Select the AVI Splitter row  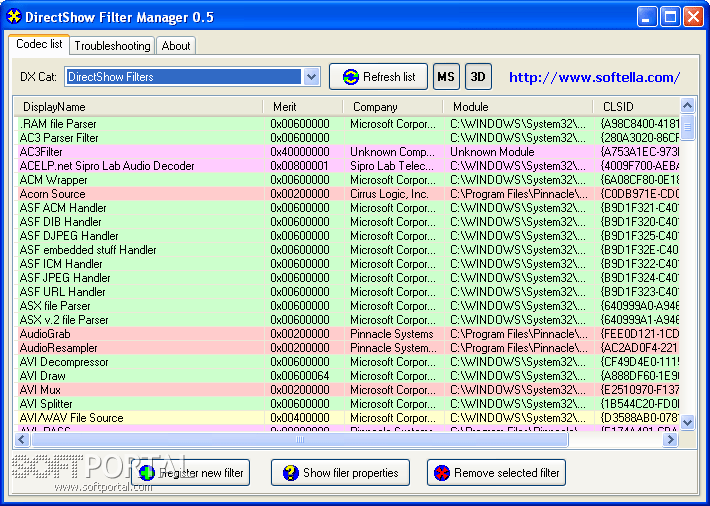coord(347,405)
